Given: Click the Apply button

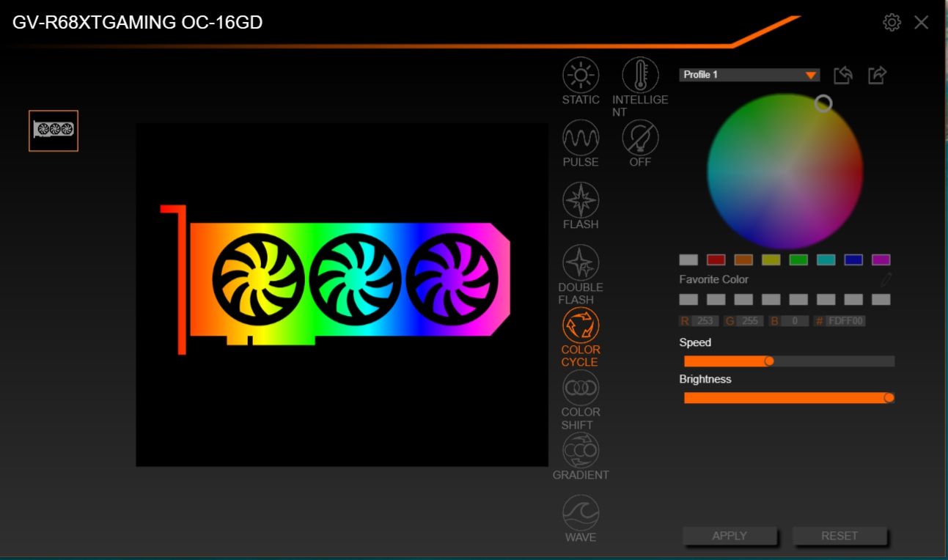Looking at the screenshot, I should pyautogui.click(x=730, y=536).
